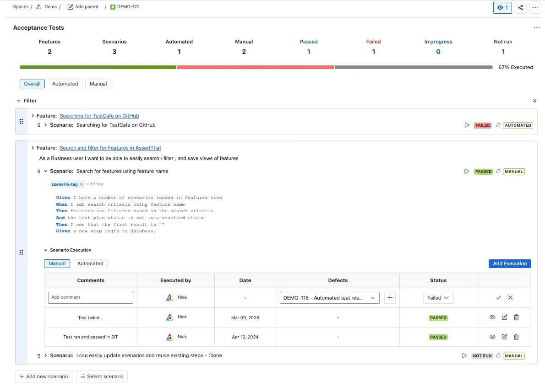
Task: Click drag handle of Searching for TestCafe scenario
Action: [38, 125]
